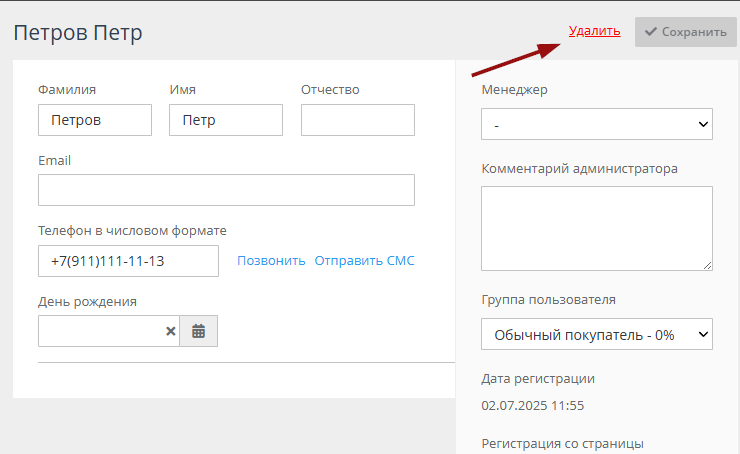The image size is (740, 454).
Task: Focus the Фамилия field containing Петров
Action: 94,120
